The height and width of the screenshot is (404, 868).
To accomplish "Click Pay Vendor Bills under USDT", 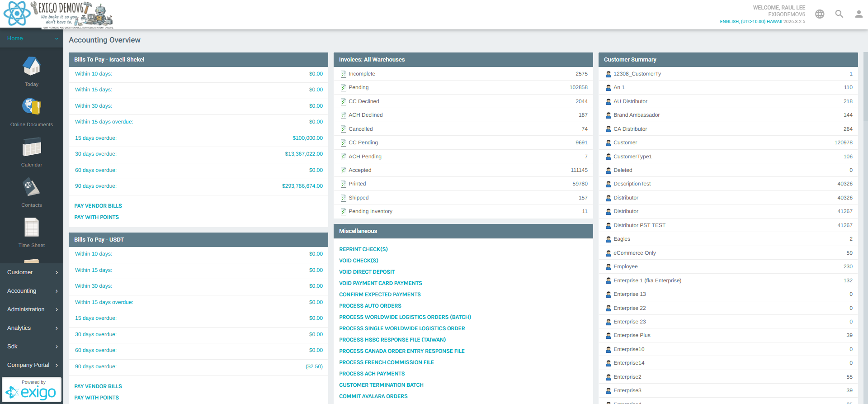I will coord(98,386).
